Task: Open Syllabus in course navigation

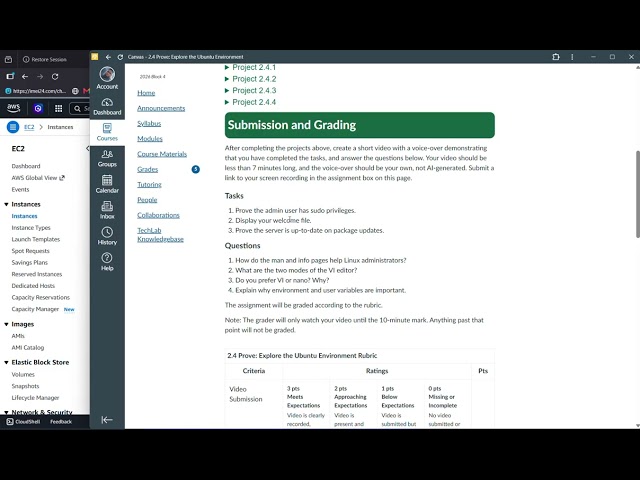Action: pyautogui.click(x=149, y=123)
